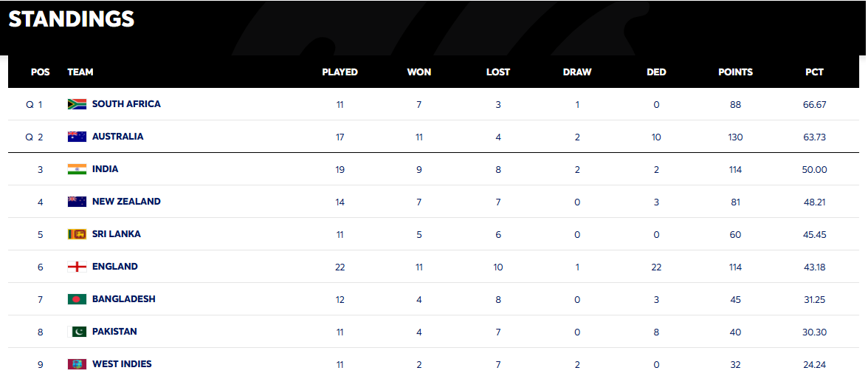Click the Australia flag icon
868x379 pixels.
[77, 137]
